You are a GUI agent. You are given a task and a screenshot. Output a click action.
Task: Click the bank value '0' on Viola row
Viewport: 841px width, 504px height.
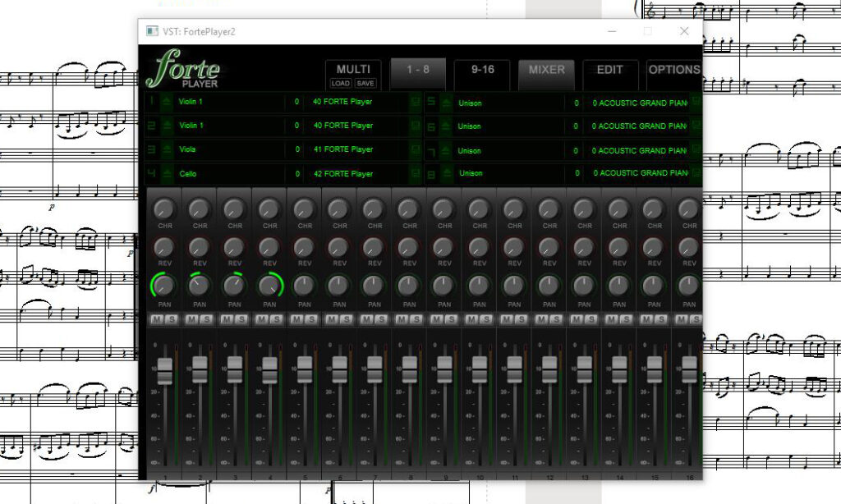coord(296,149)
